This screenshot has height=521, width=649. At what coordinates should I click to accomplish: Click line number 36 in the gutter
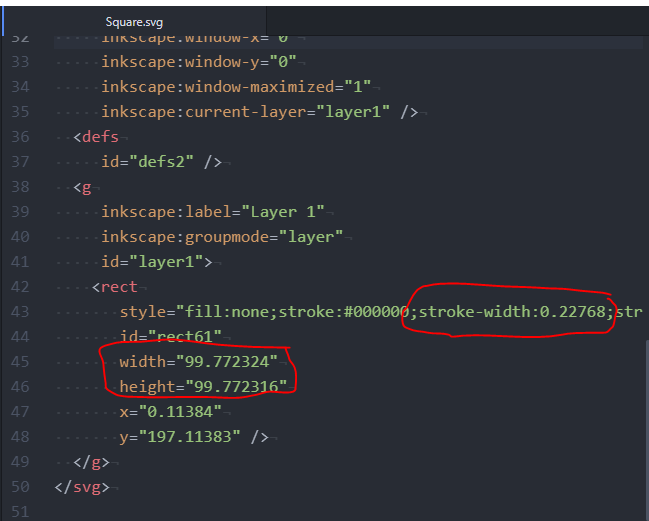click(20, 137)
